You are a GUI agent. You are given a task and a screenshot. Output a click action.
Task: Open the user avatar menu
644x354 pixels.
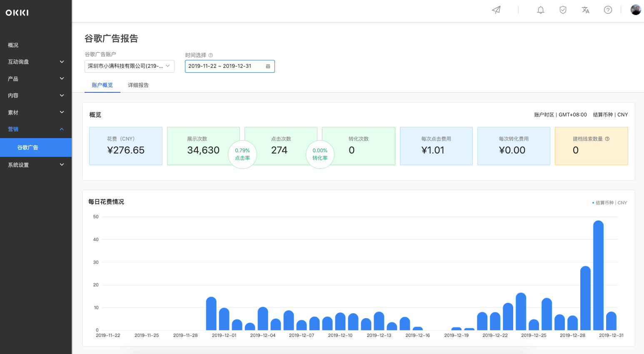point(636,10)
